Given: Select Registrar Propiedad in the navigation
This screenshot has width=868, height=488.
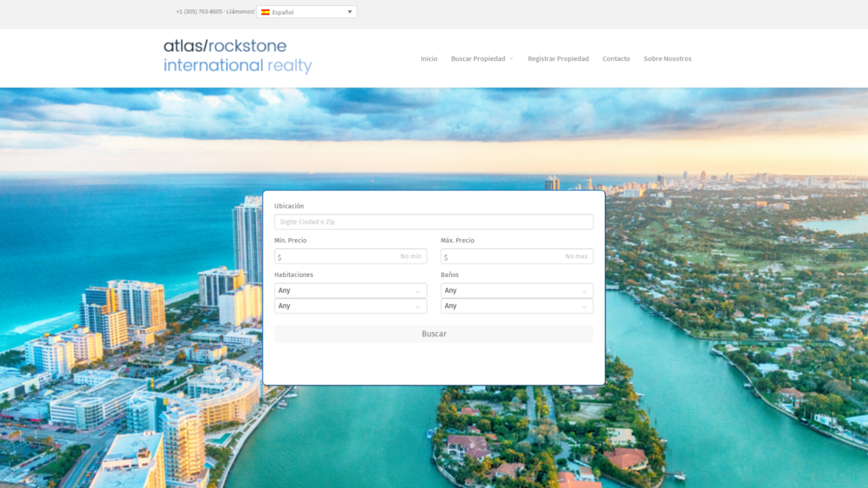Looking at the screenshot, I should click(x=558, y=58).
